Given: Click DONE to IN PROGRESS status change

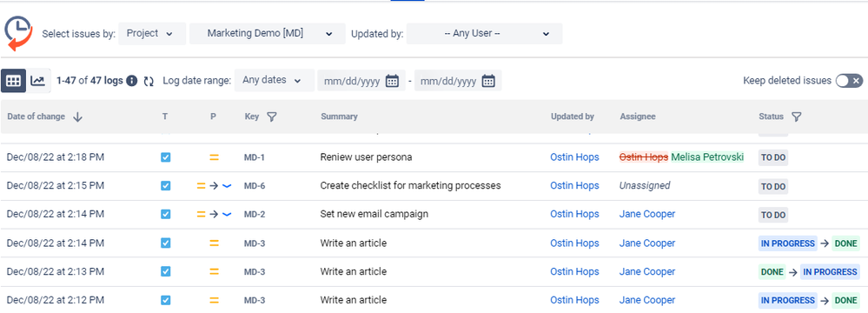Looking at the screenshot, I should coord(809,271).
